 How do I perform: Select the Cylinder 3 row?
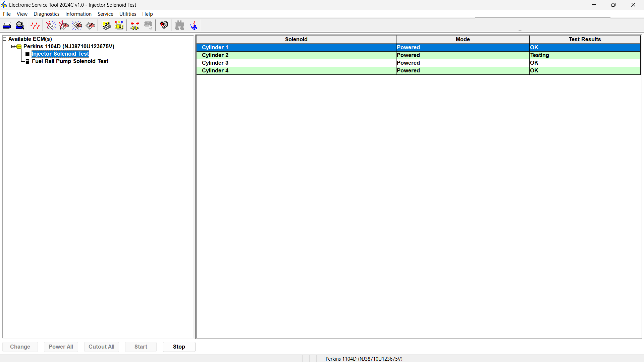click(x=418, y=63)
